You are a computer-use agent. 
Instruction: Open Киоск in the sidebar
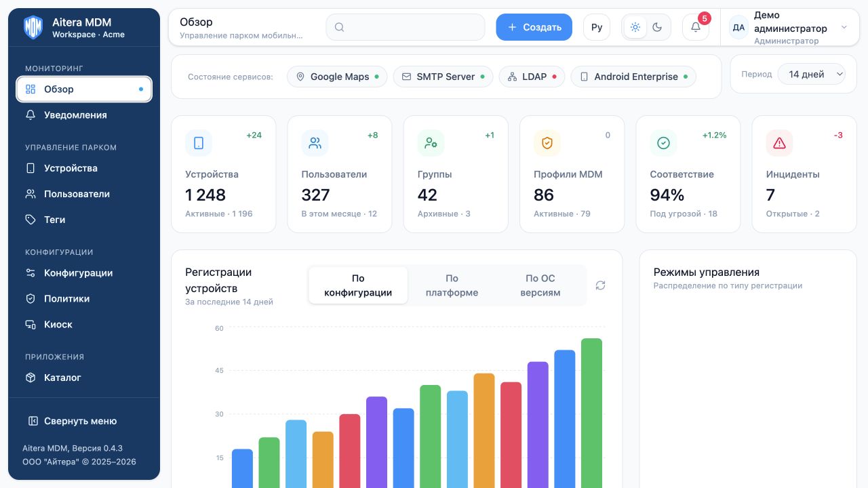click(84, 325)
